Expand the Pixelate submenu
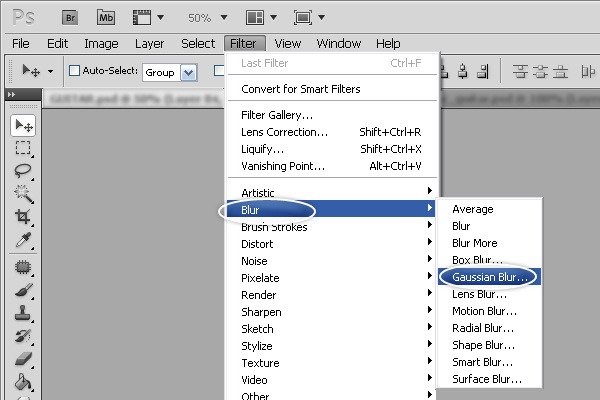This screenshot has height=400, width=600. click(x=332, y=278)
